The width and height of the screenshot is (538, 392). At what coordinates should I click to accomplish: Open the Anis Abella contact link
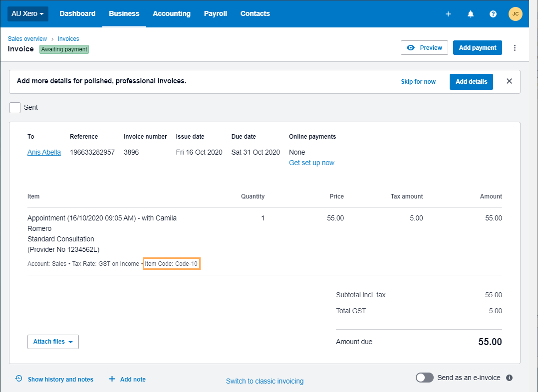pos(44,153)
